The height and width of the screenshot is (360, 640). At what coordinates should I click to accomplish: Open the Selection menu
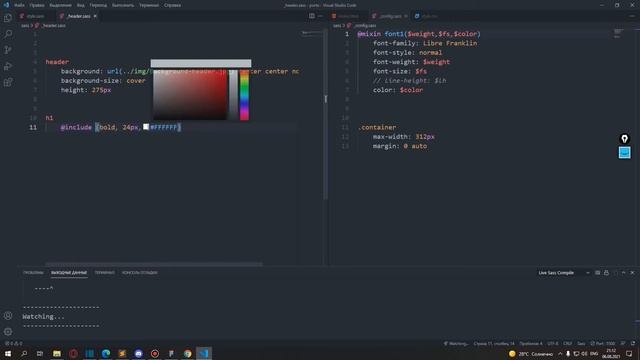tap(60, 5)
